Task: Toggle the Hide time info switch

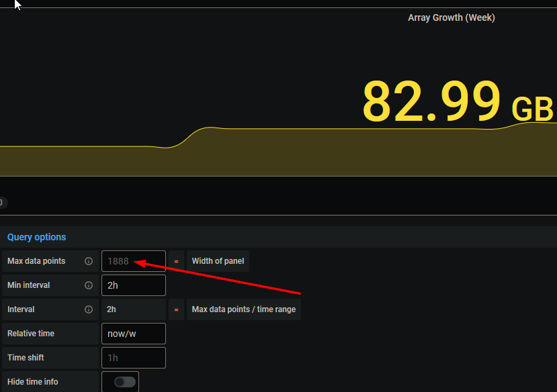Action: tap(125, 382)
